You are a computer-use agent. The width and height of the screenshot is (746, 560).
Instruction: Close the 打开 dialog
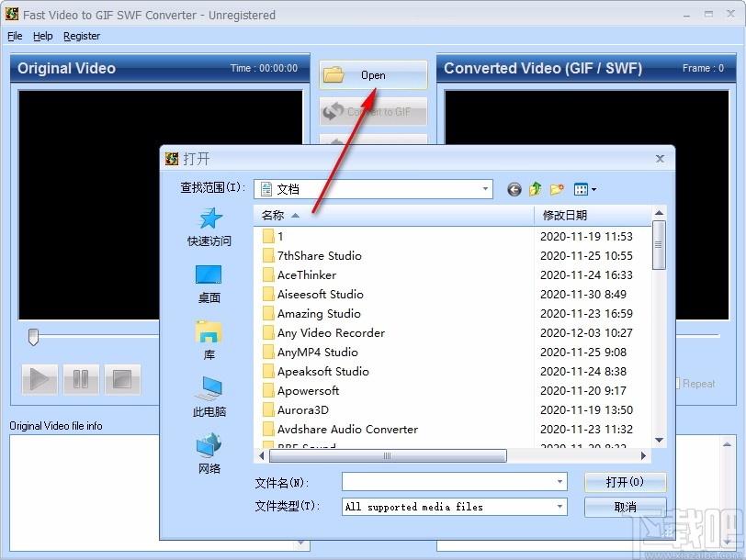pos(660,158)
